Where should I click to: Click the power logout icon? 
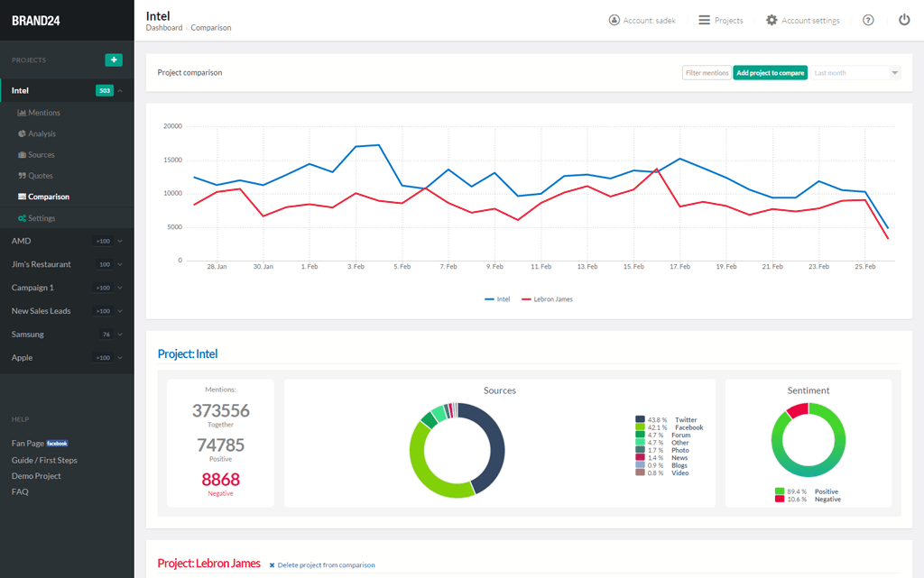pyautogui.click(x=904, y=20)
